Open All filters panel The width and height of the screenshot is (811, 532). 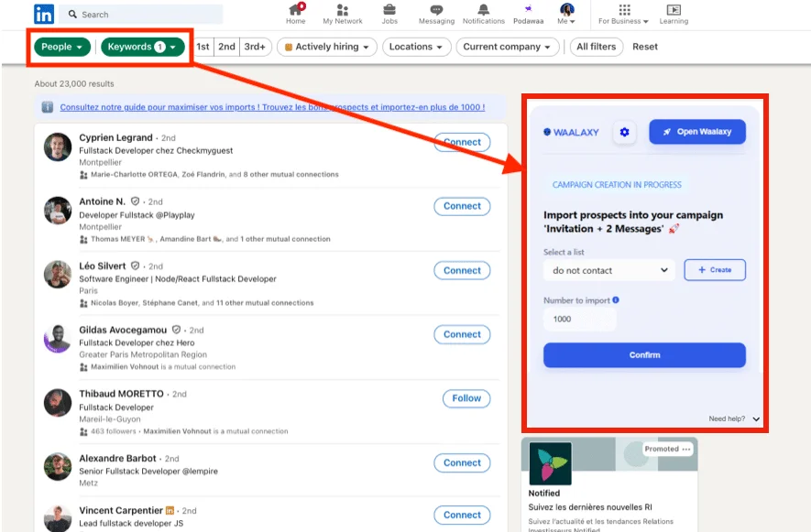pyautogui.click(x=597, y=47)
